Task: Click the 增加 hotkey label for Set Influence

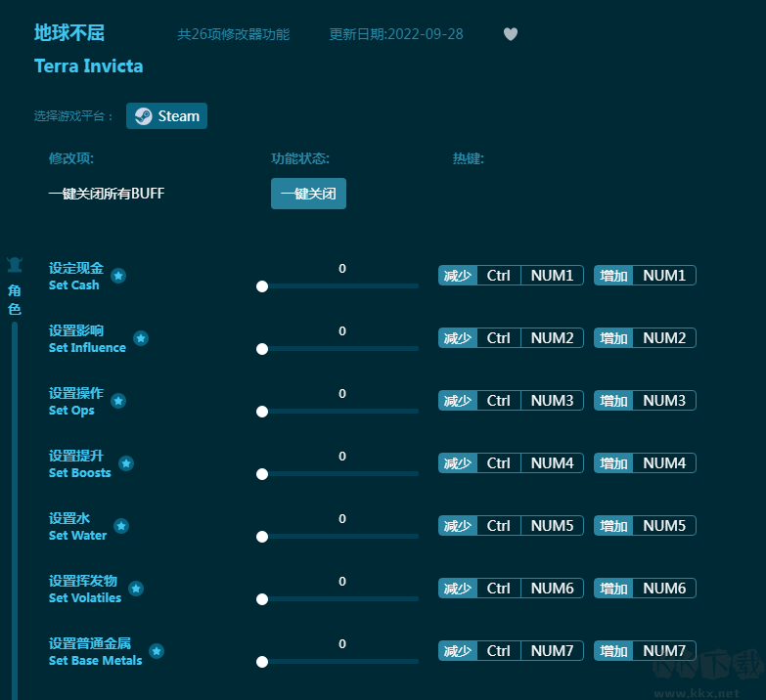Action: pos(613,338)
